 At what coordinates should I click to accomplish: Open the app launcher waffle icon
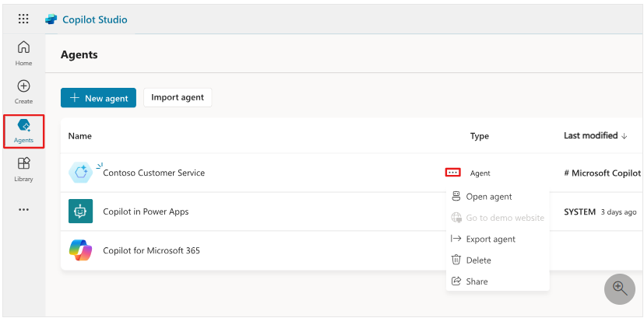point(23,19)
